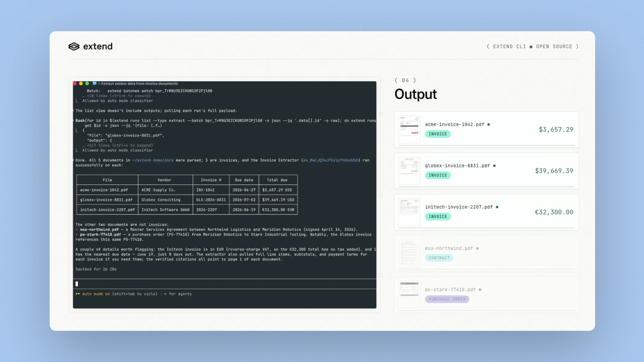Click the File column header in the table
This screenshot has height=362, width=644.
click(107, 180)
